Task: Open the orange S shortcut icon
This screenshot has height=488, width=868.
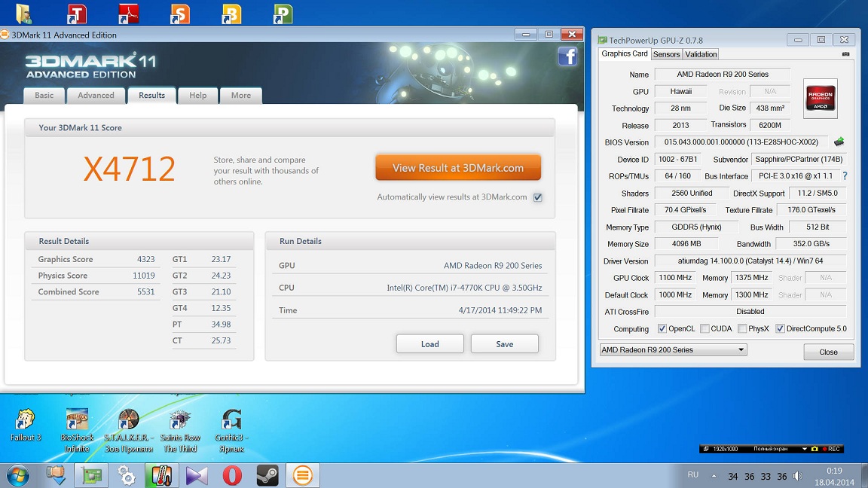Action: tap(180, 14)
